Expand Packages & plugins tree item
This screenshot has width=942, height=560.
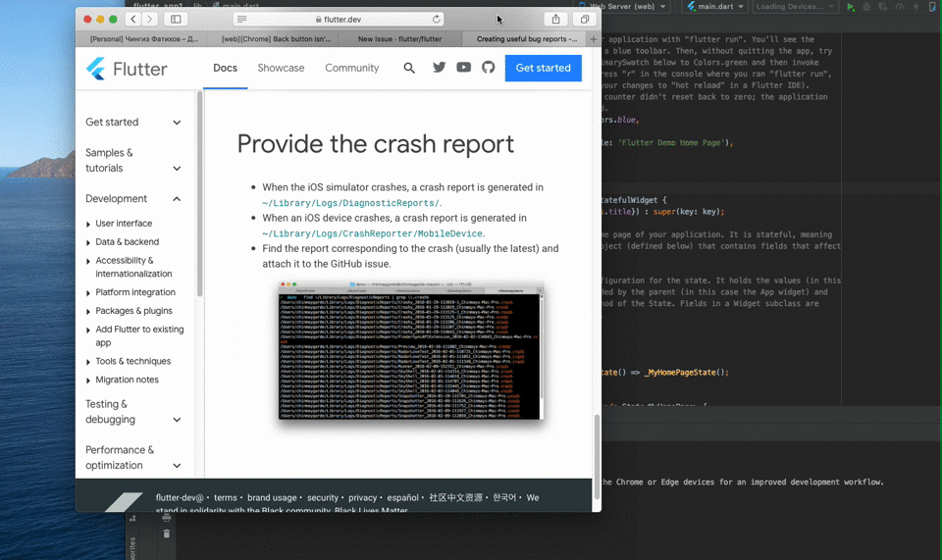tap(129, 311)
